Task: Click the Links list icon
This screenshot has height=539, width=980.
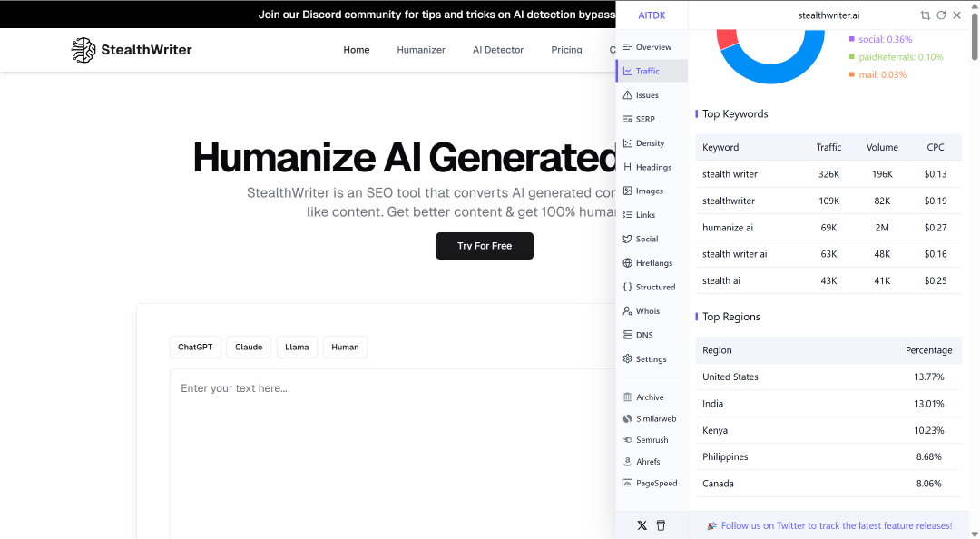Action: pos(628,214)
